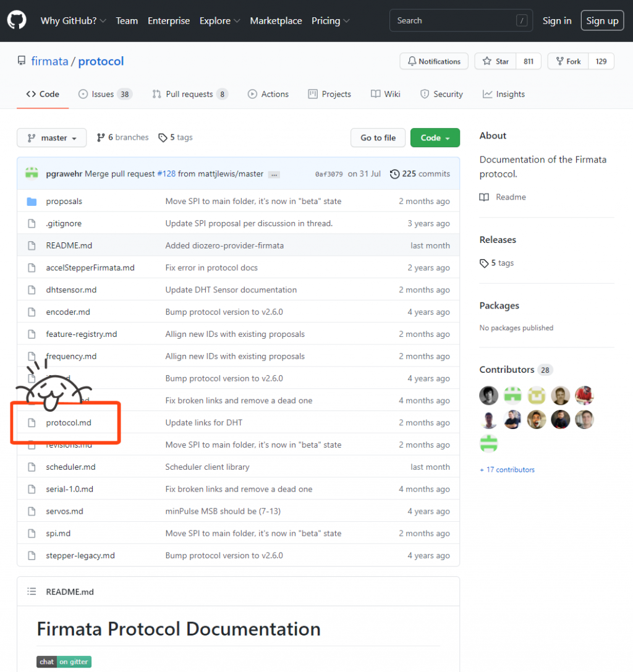633x672 pixels.
Task: Expand the Why GitHub? menu
Action: (74, 20)
